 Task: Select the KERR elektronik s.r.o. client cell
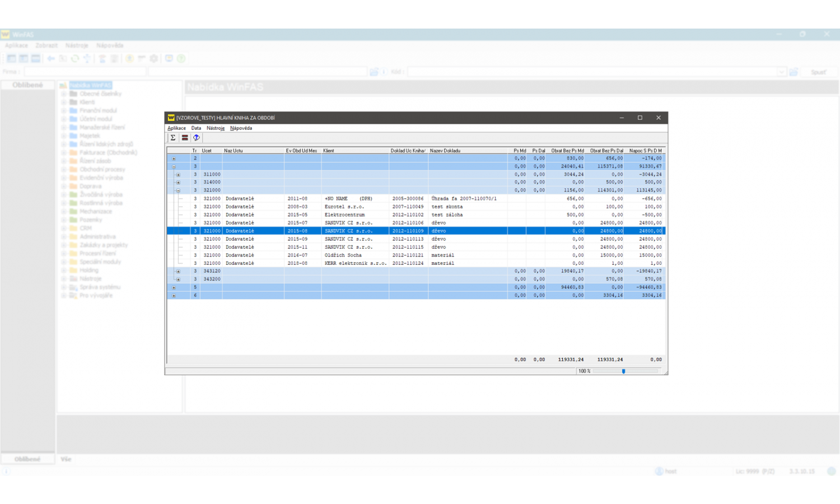pos(355,263)
